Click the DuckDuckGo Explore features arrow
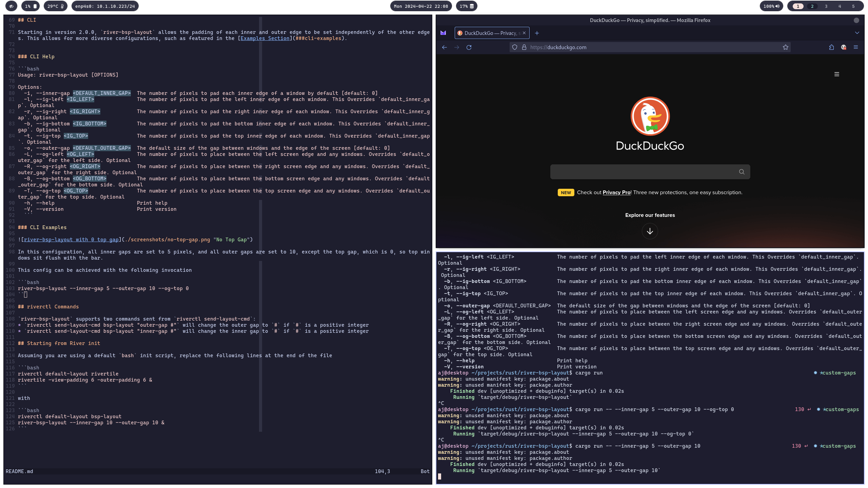868x488 pixels. coord(650,231)
